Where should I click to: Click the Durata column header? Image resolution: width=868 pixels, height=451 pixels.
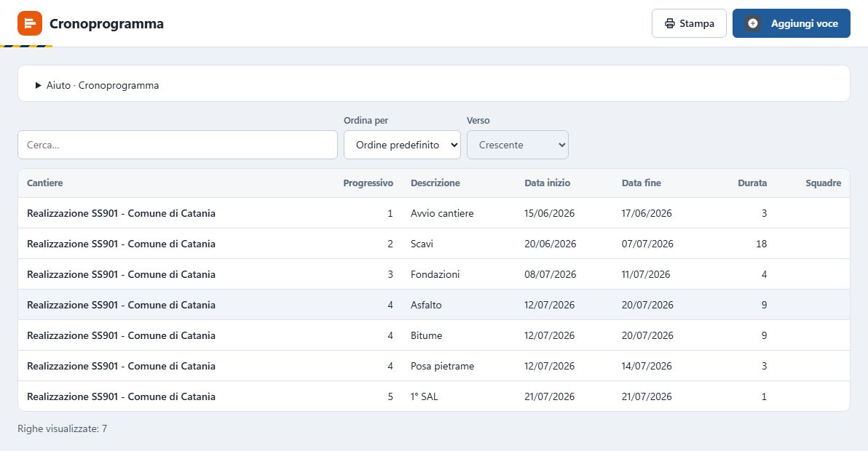752,183
